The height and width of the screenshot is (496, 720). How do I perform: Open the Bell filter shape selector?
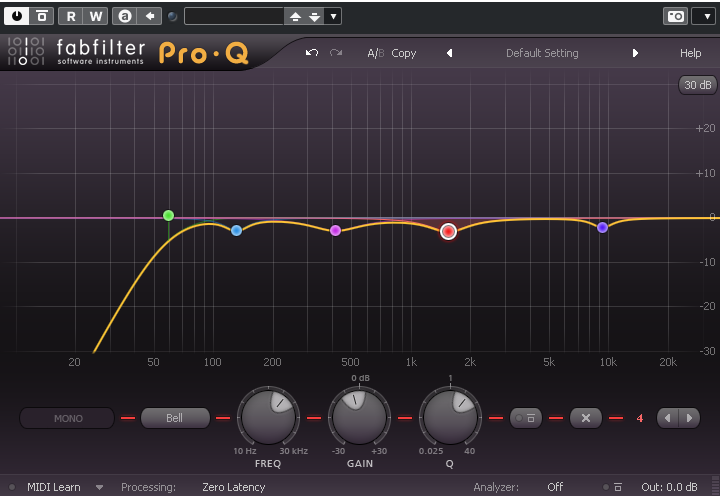(175, 418)
